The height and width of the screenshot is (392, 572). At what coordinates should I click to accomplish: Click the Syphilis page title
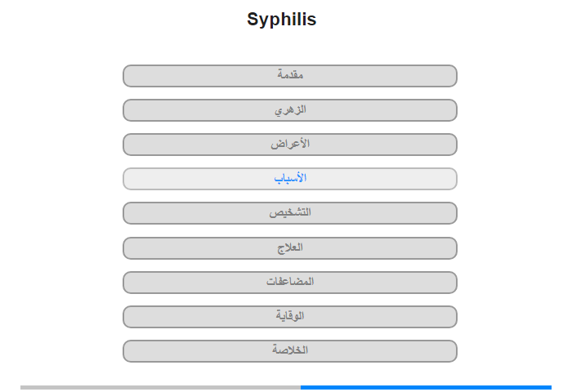(282, 20)
